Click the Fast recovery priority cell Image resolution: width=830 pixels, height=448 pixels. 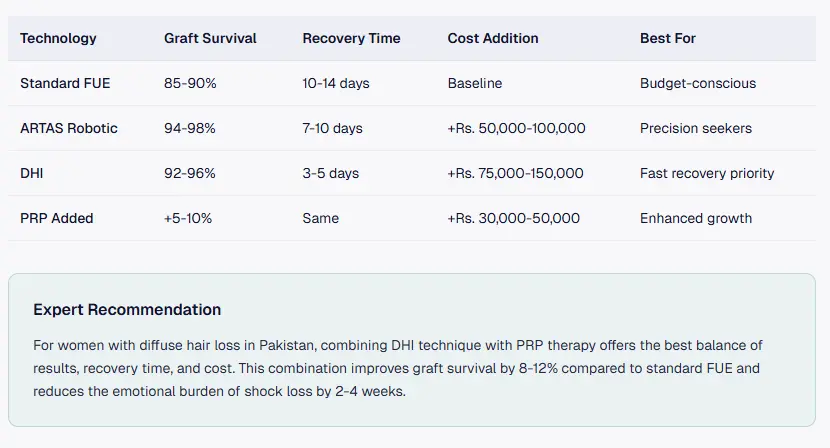(x=707, y=173)
